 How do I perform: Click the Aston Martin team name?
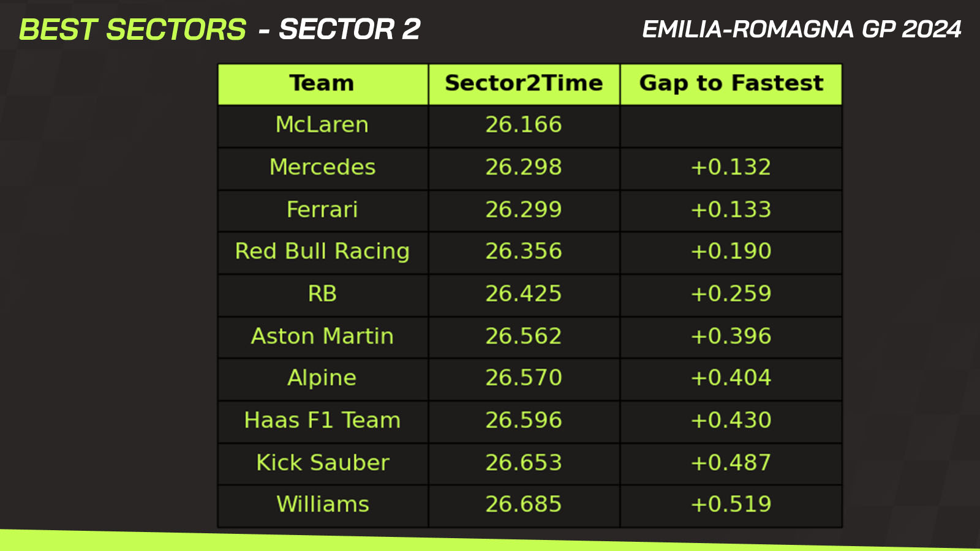tap(323, 337)
